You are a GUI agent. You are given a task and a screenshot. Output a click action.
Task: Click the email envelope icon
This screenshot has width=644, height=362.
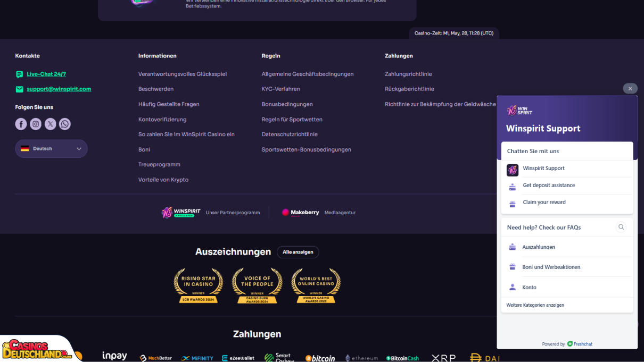[x=19, y=89]
